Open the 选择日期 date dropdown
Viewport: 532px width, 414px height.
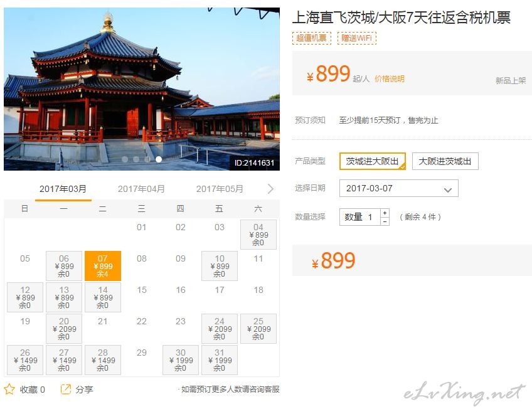398,188
